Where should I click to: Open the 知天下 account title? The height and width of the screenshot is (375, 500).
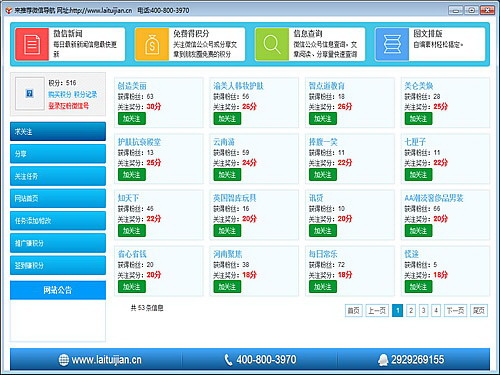128,198
